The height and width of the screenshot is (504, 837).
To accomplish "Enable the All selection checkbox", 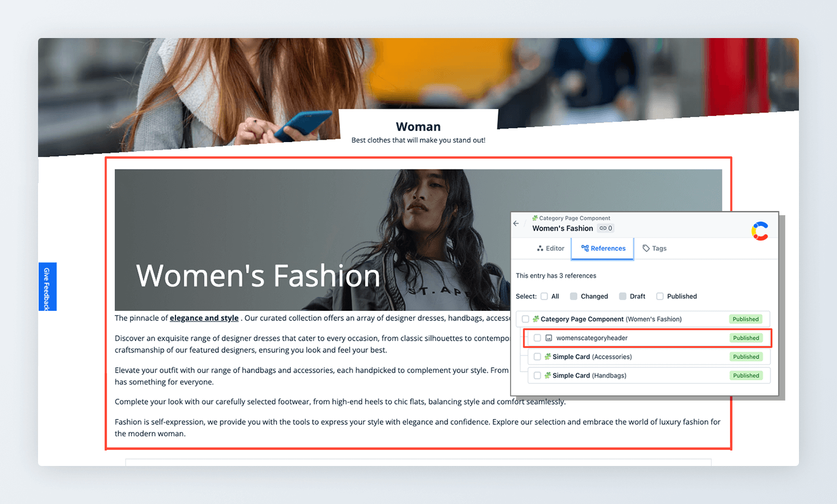I will 544,296.
